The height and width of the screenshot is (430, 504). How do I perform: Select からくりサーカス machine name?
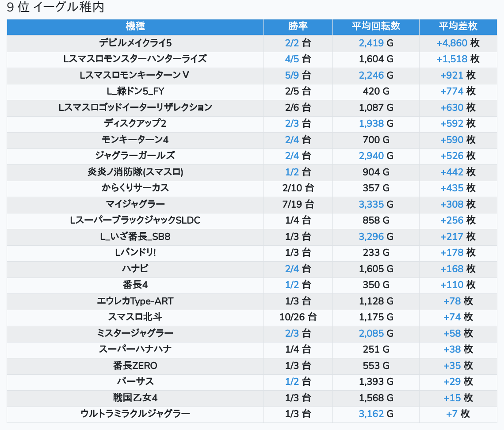(x=135, y=188)
